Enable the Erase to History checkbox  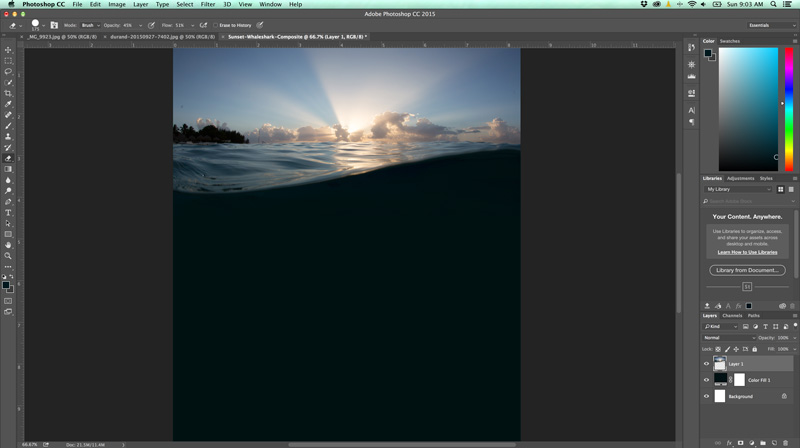pos(215,25)
